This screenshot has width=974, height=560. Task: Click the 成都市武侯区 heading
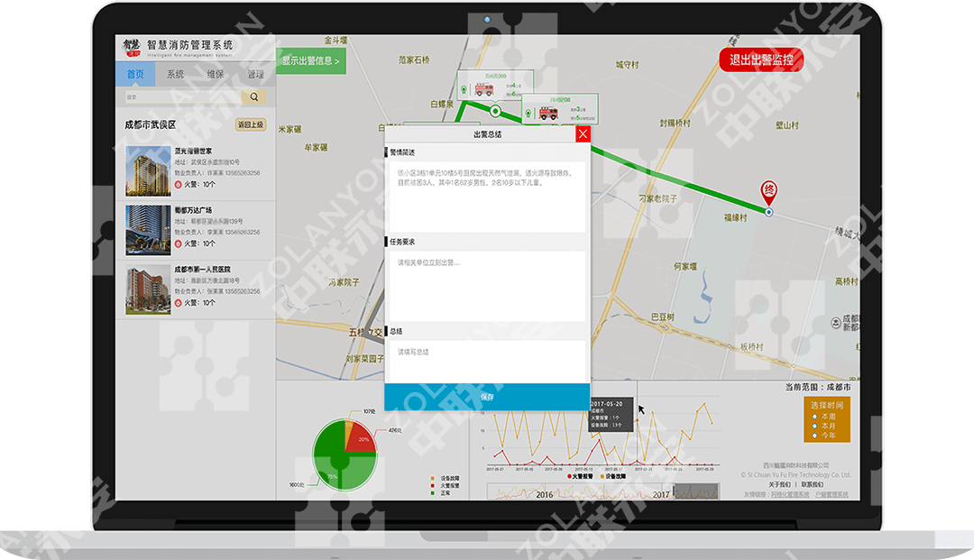click(x=151, y=124)
